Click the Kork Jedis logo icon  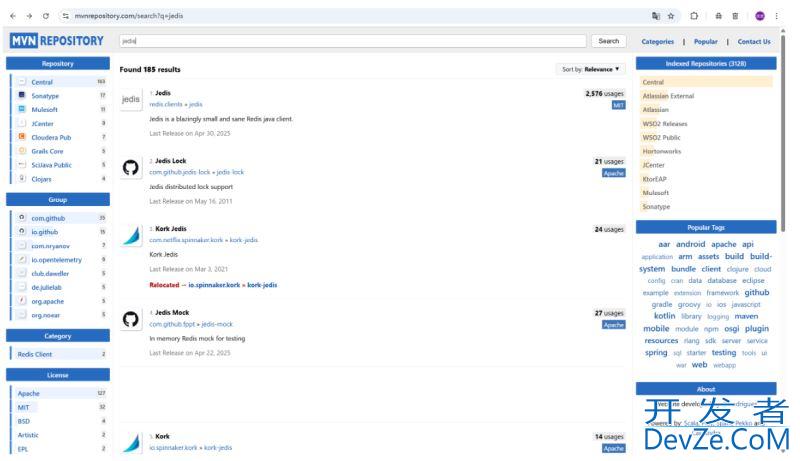click(131, 236)
